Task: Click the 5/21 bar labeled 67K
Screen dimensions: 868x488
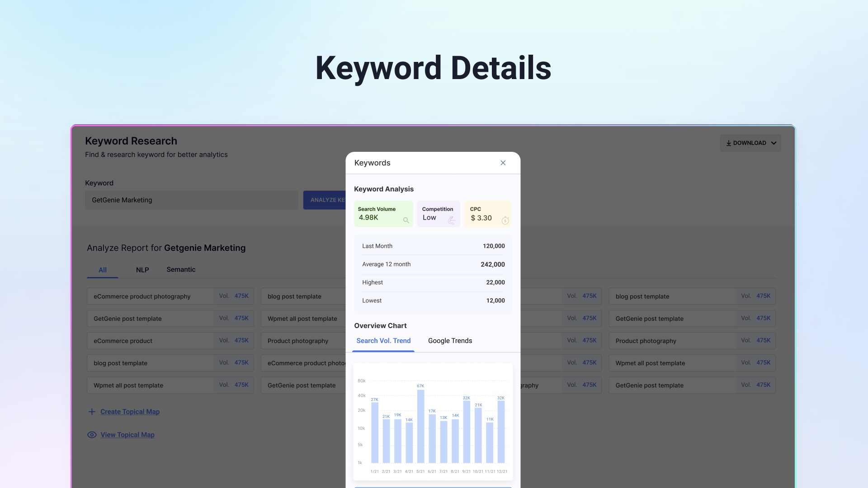Action: tap(420, 427)
